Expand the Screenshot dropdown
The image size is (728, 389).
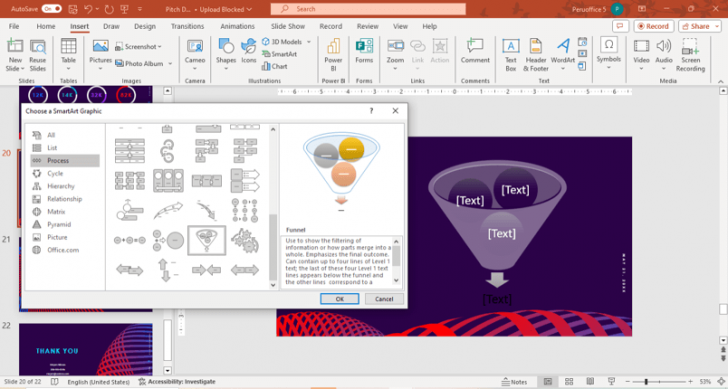159,46
